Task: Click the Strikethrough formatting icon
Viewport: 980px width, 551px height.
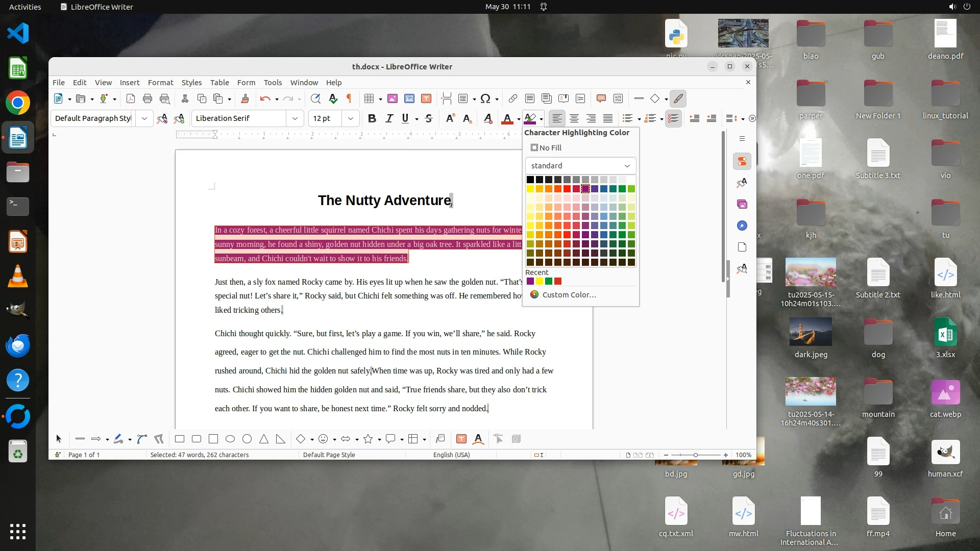Action: tap(429, 118)
